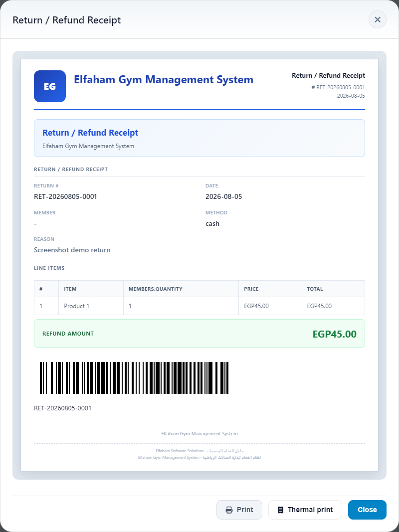This screenshot has width=399, height=532.
Task: Click the LINE ITEMS section heading
Action: [49, 268]
